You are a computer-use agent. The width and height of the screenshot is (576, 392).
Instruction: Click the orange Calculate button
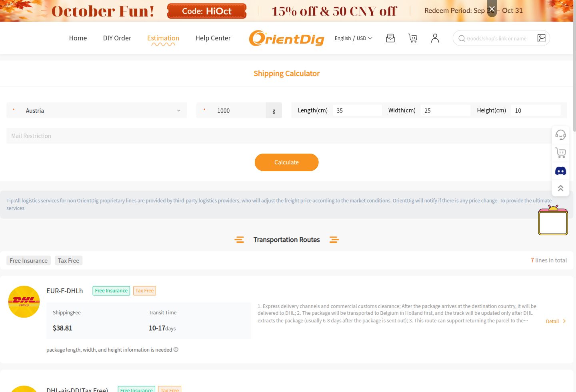[x=286, y=162]
